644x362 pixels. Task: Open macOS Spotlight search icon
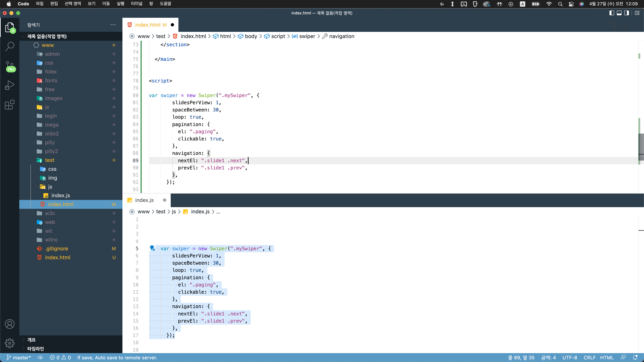coord(560,4)
